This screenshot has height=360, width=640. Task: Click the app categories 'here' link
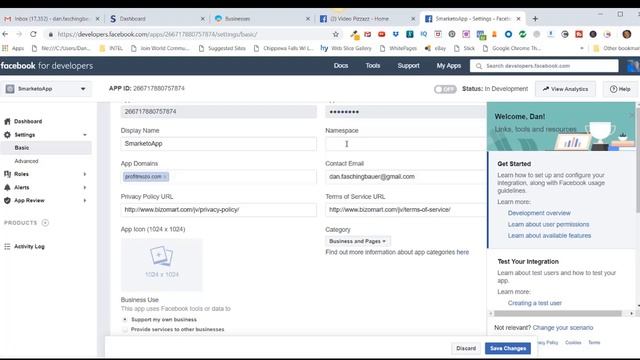(x=462, y=252)
